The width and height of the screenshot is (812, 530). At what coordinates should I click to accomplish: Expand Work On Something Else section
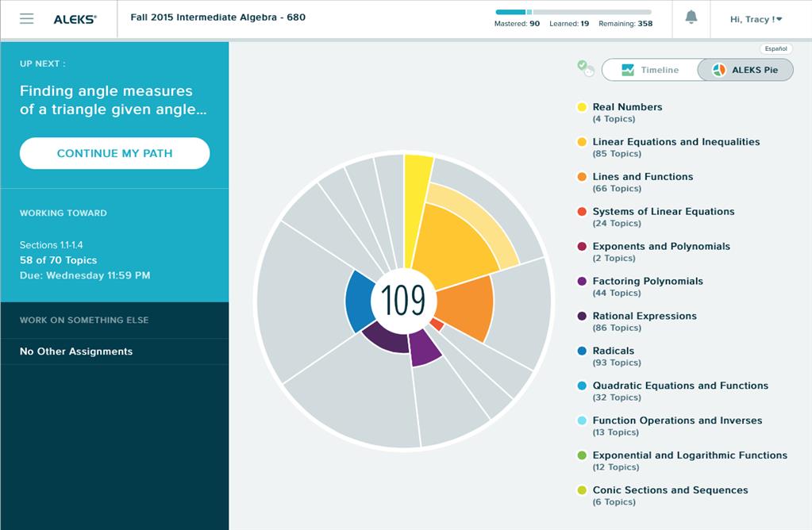click(84, 320)
